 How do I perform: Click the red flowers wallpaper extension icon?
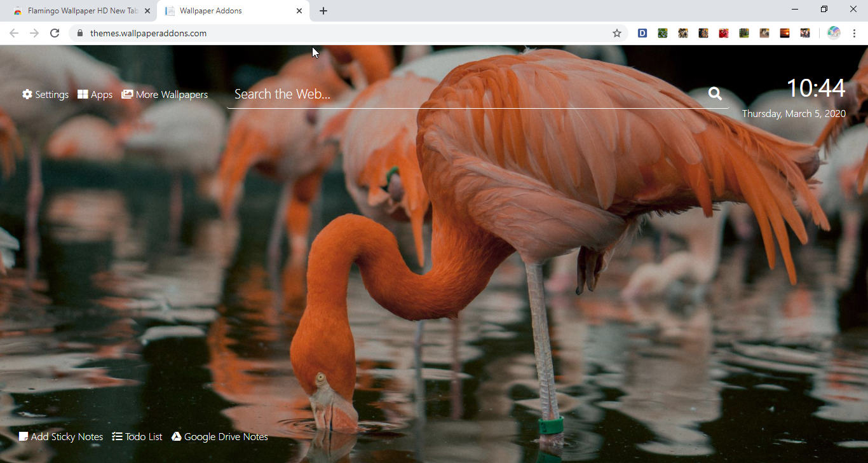tap(724, 33)
